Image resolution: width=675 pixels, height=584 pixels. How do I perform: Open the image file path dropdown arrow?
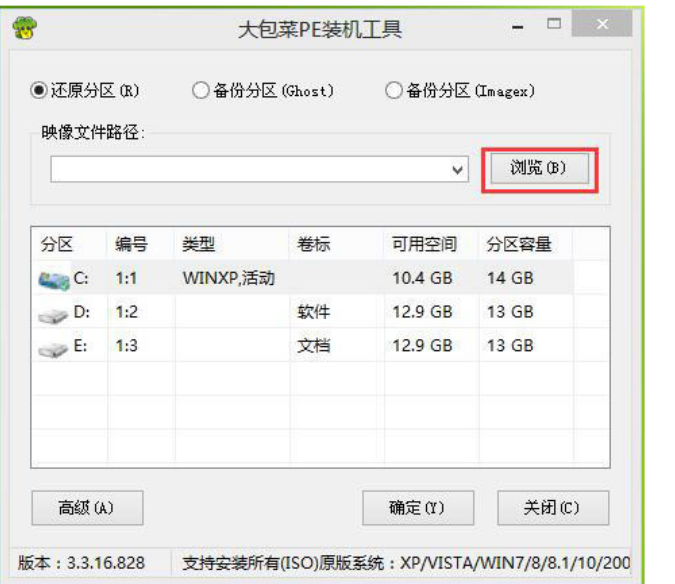point(458,170)
